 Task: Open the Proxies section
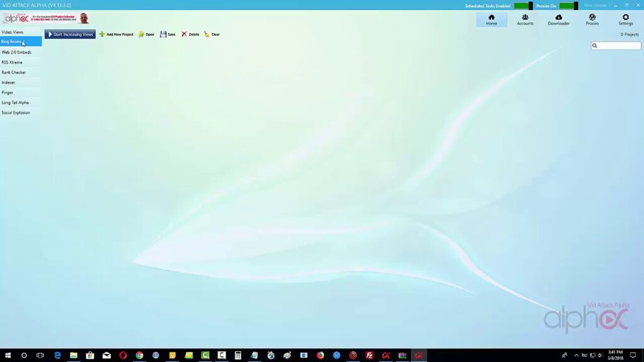tap(592, 19)
